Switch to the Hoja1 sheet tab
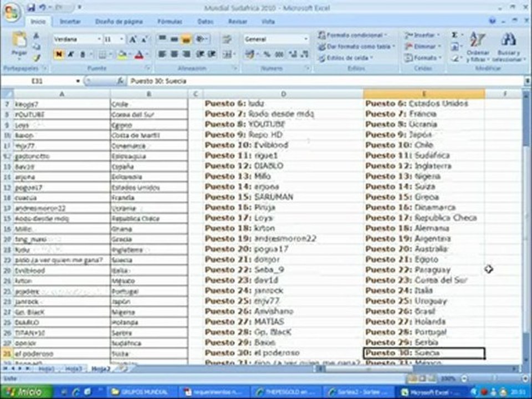Screen dimensions: 532x399 (x=46, y=369)
